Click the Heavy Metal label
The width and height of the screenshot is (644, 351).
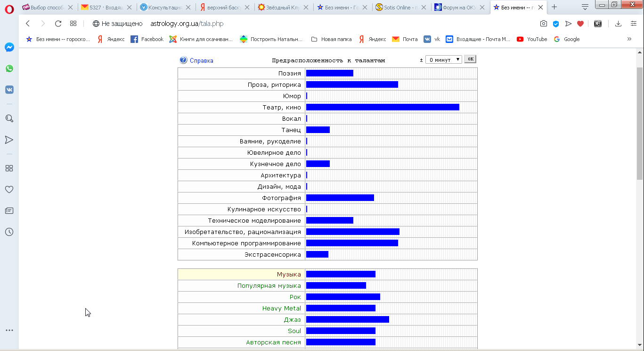point(282,308)
